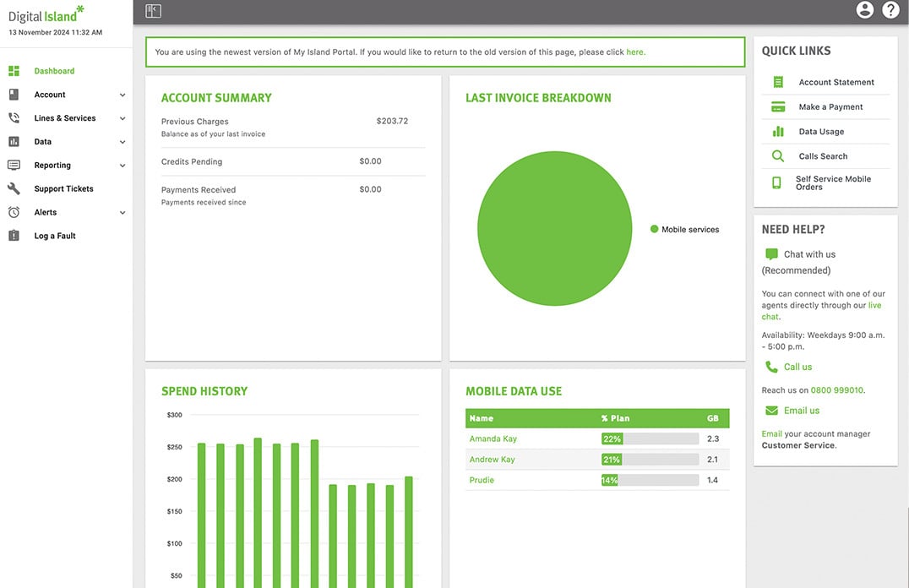The image size is (909, 588).
Task: Open the Chat with us speech bubble icon
Action: pyautogui.click(x=771, y=254)
